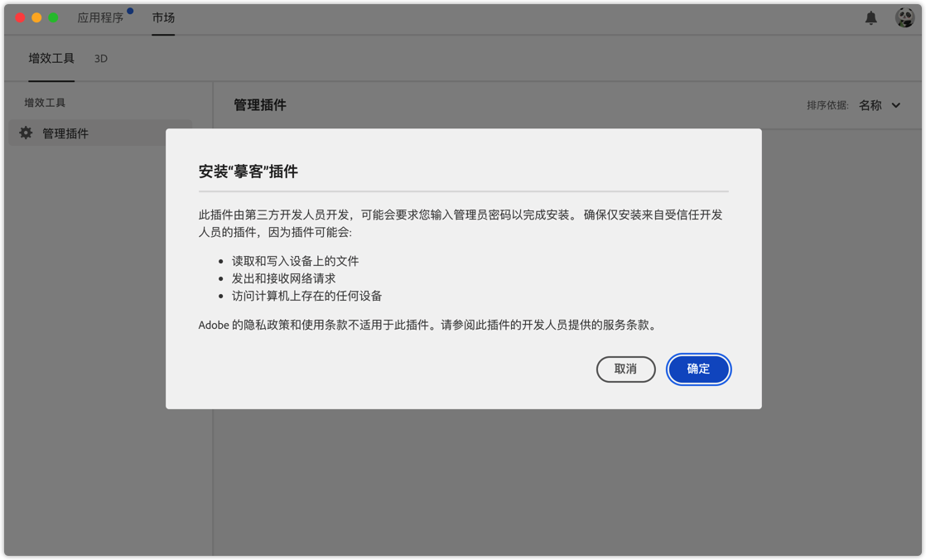The height and width of the screenshot is (560, 926).
Task: Click the panda profile avatar
Action: [x=904, y=17]
